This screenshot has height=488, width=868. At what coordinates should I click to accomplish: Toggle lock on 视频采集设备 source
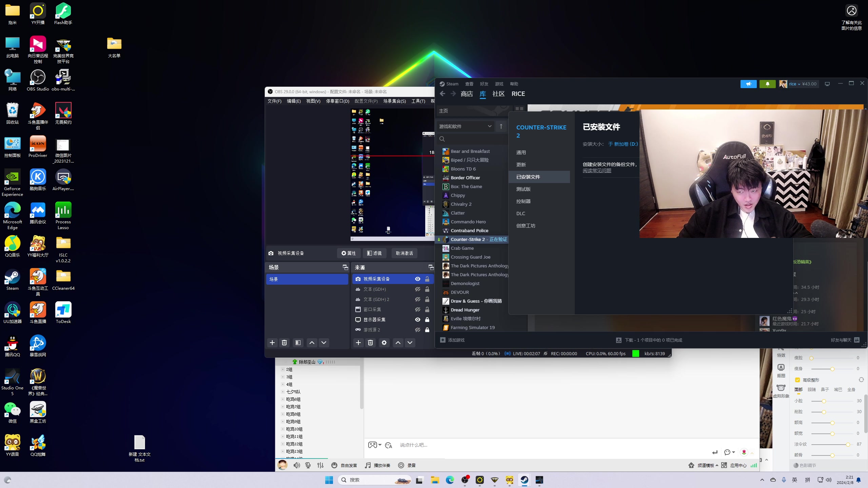[x=427, y=279]
